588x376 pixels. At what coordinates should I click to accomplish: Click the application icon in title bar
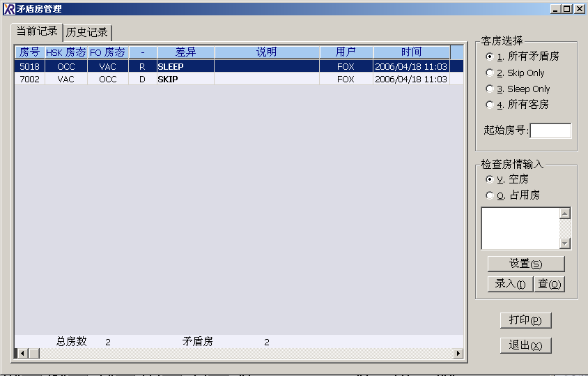click(x=9, y=9)
